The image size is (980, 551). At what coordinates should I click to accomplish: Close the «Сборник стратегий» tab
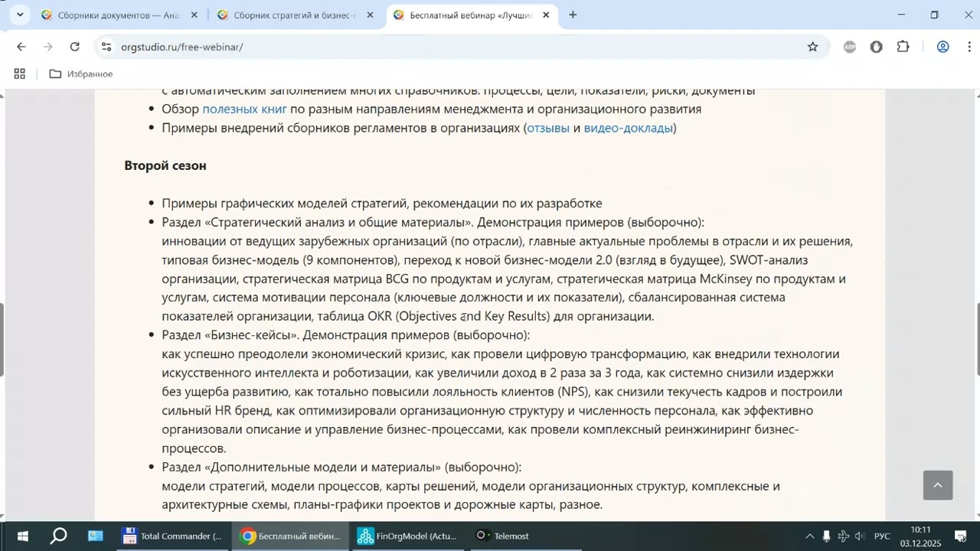(x=370, y=15)
